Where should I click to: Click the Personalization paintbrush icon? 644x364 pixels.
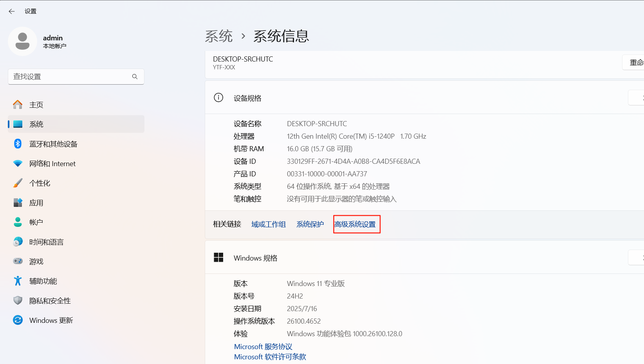(18, 183)
